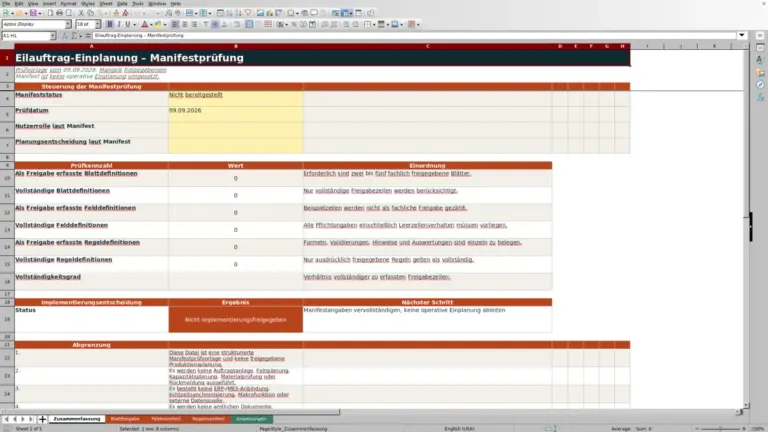Click the Add new sheet plus icon
Screen dimensions: 768x432
(x=42, y=419)
